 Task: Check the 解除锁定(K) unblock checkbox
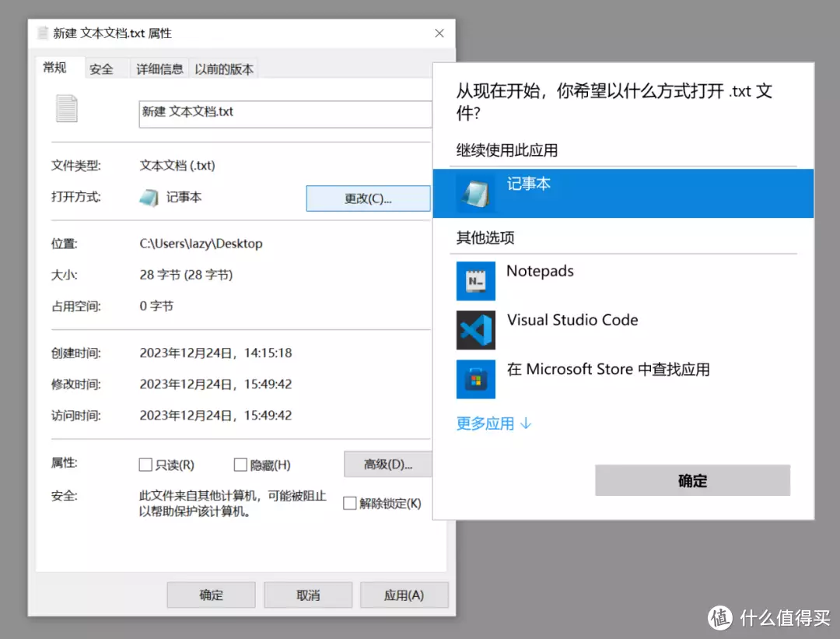(x=350, y=504)
